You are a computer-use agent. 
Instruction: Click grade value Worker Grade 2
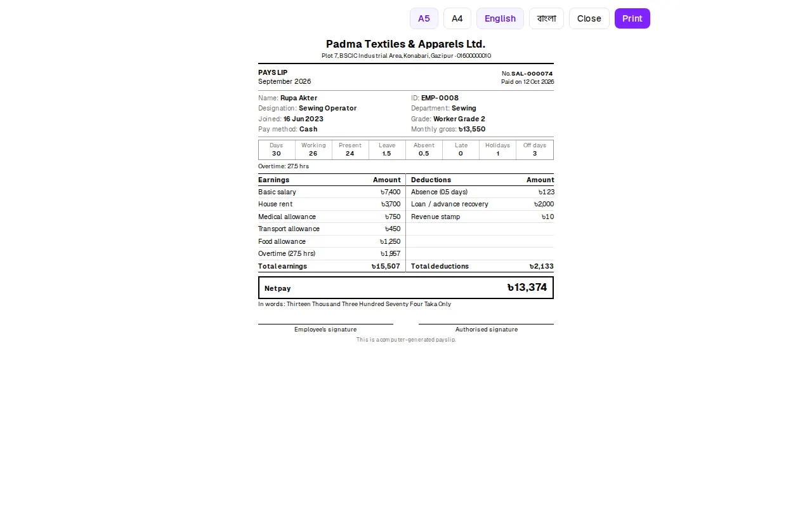coord(459,119)
